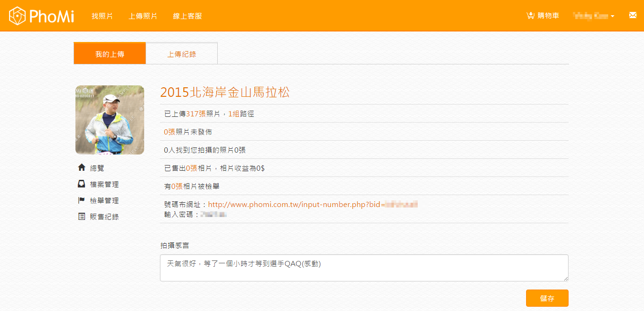644x311 pixels.
Task: Click the '0人找到您拍攝的照片0張' line
Action: tap(205, 150)
